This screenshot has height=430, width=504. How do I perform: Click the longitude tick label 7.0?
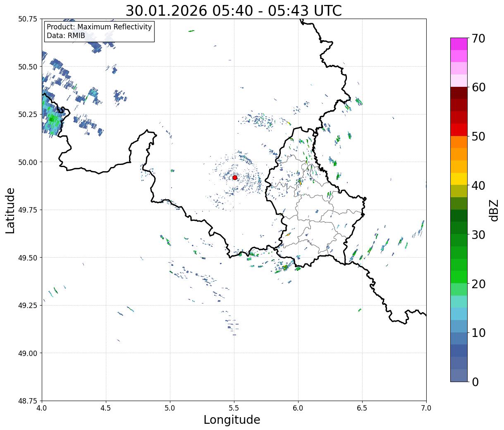point(426,408)
